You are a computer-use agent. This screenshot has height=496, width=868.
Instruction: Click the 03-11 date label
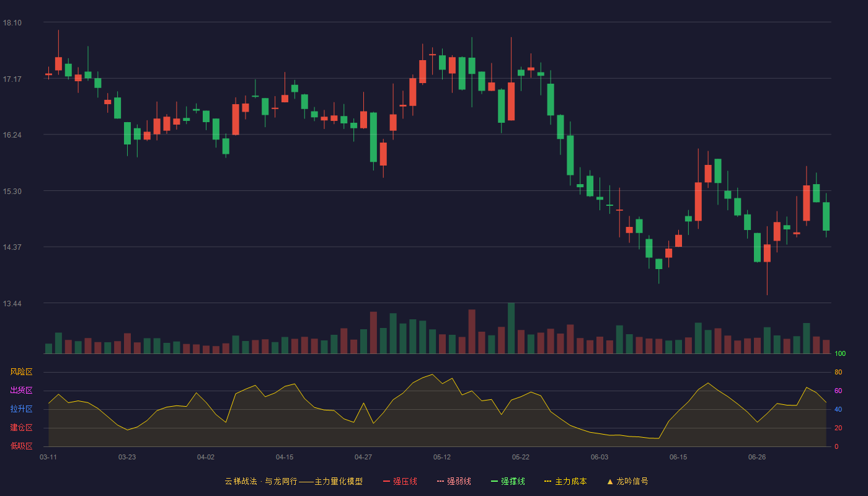point(48,457)
